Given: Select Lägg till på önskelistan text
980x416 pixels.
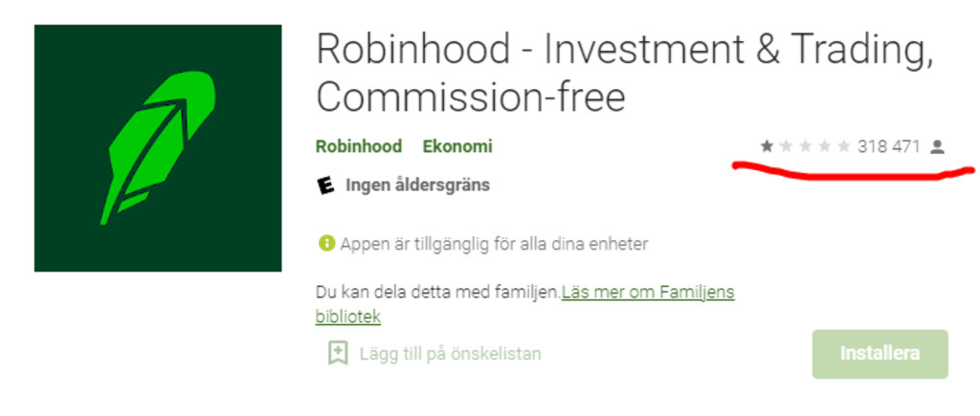Looking at the screenshot, I should [450, 354].
